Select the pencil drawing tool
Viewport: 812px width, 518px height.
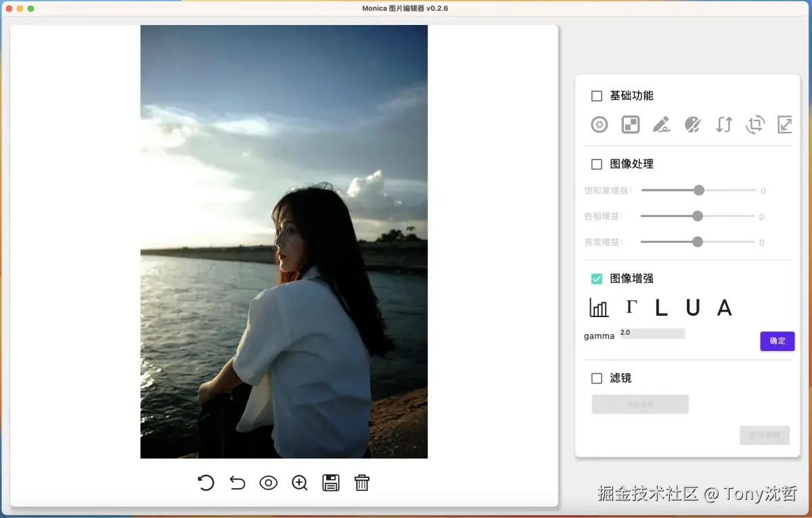[661, 124]
